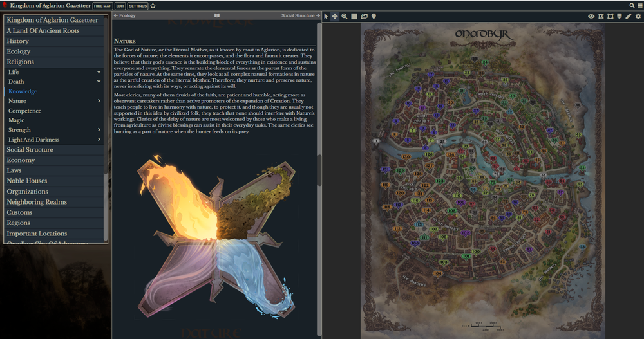Go to previous page Ecology link
The image size is (644, 339).
tap(125, 15)
